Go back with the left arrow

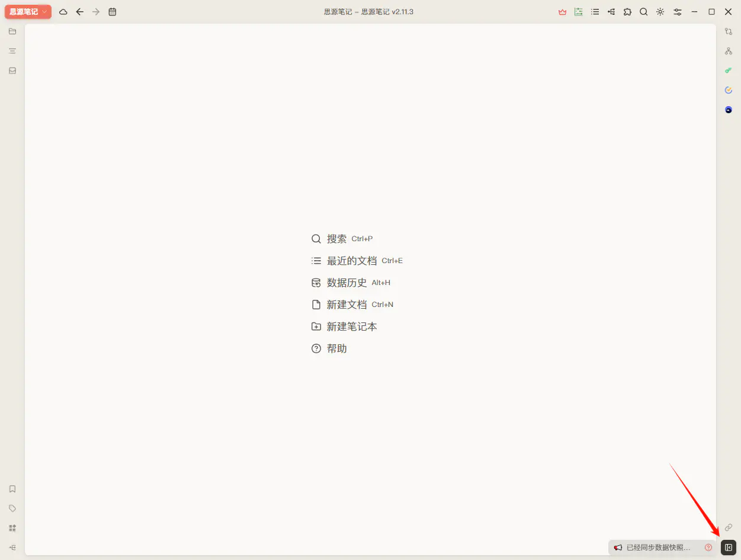tap(80, 12)
